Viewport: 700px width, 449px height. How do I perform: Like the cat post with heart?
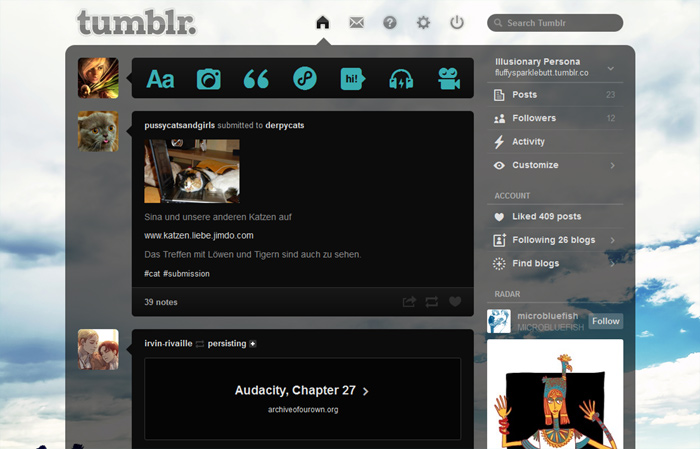click(x=455, y=302)
